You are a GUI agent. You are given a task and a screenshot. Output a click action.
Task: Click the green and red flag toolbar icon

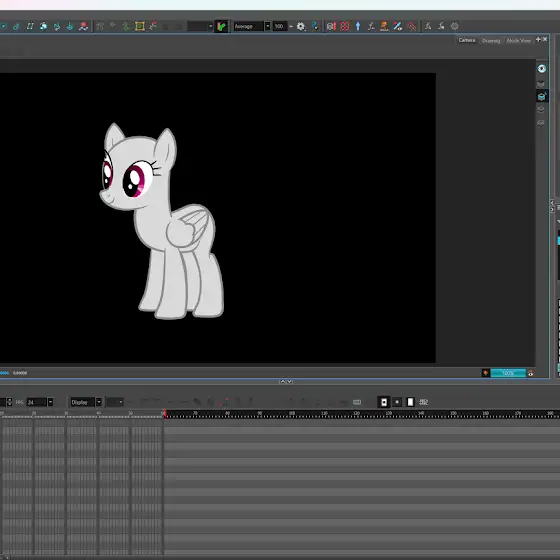221,26
